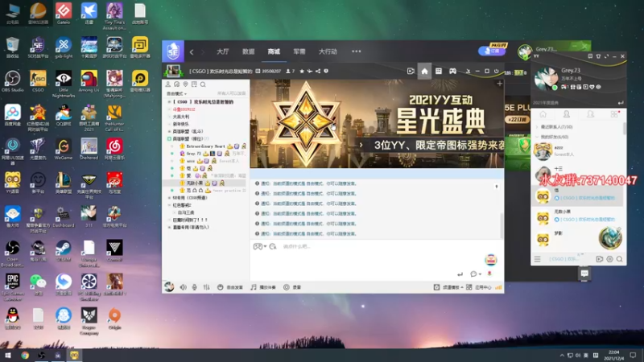This screenshot has width=644, height=362.
Task: Switch to the 大行动 tab
Action: [328, 51]
